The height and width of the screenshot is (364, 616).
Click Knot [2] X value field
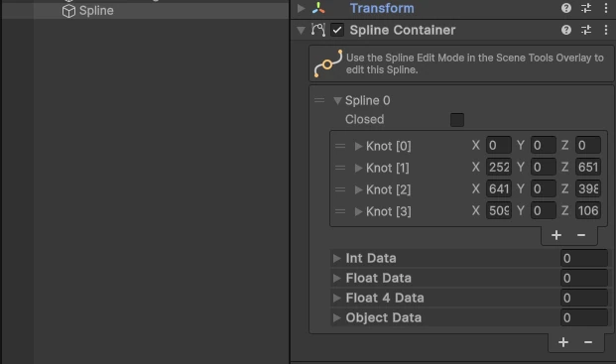point(499,189)
